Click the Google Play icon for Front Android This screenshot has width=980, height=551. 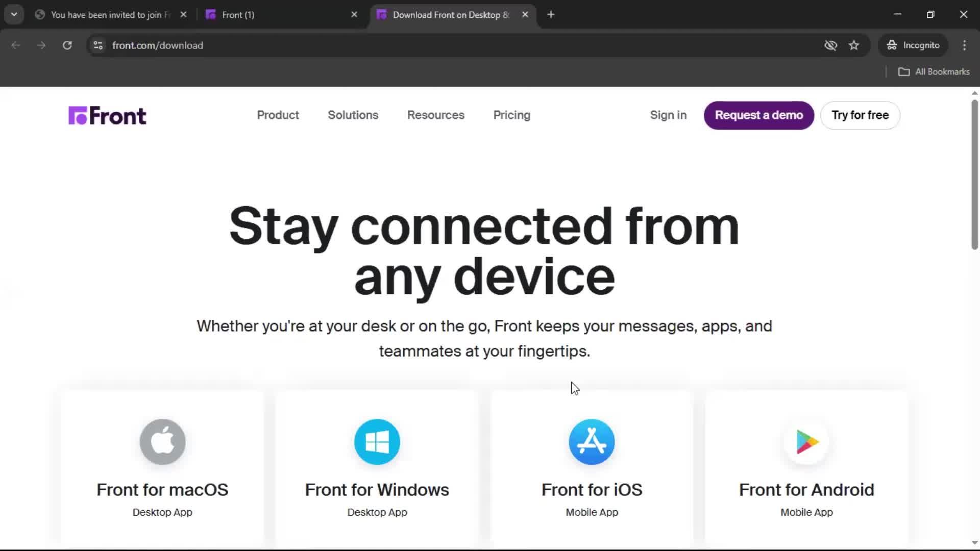pyautogui.click(x=806, y=441)
